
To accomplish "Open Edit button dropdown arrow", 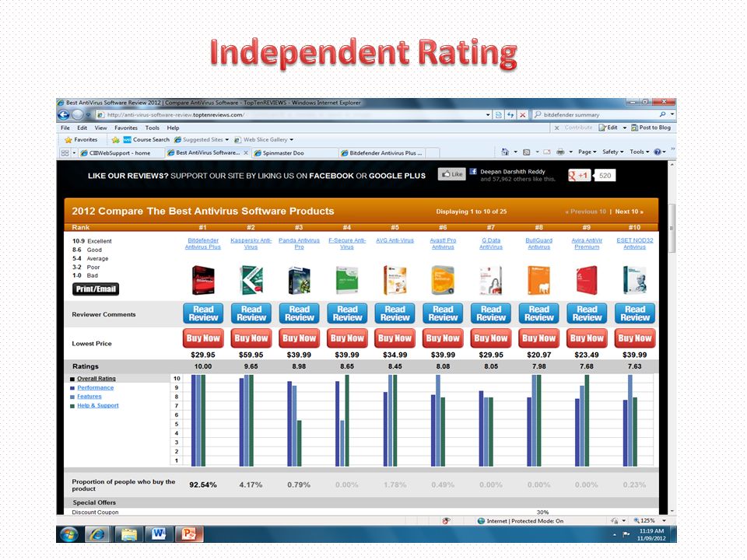I will coord(625,128).
